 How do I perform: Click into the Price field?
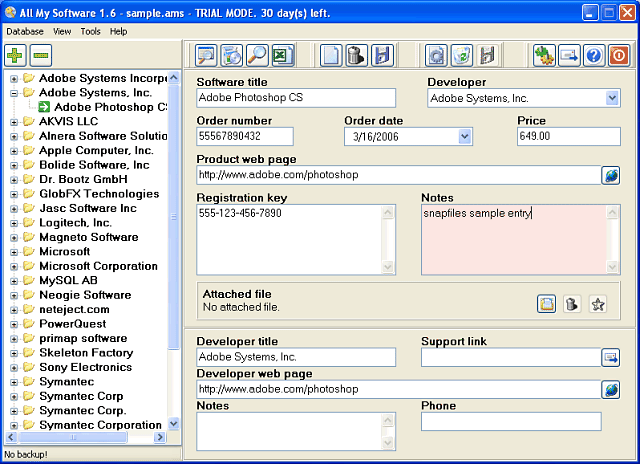tap(569, 136)
